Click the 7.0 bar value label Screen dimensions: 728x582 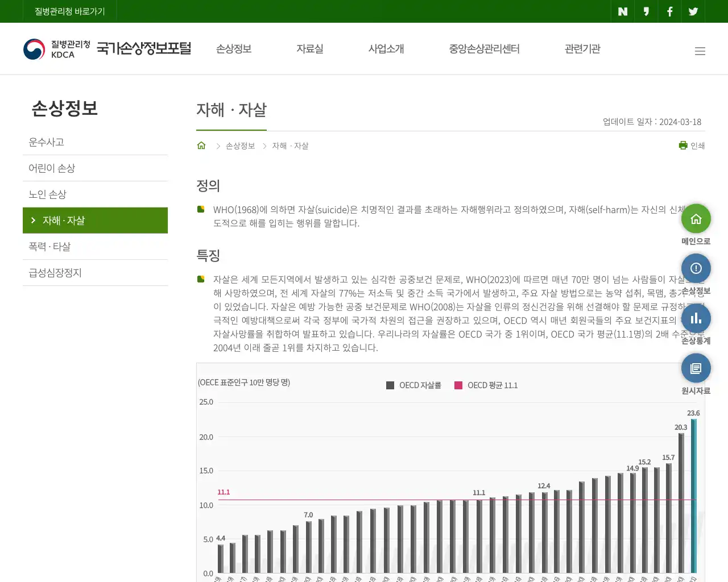(x=308, y=515)
